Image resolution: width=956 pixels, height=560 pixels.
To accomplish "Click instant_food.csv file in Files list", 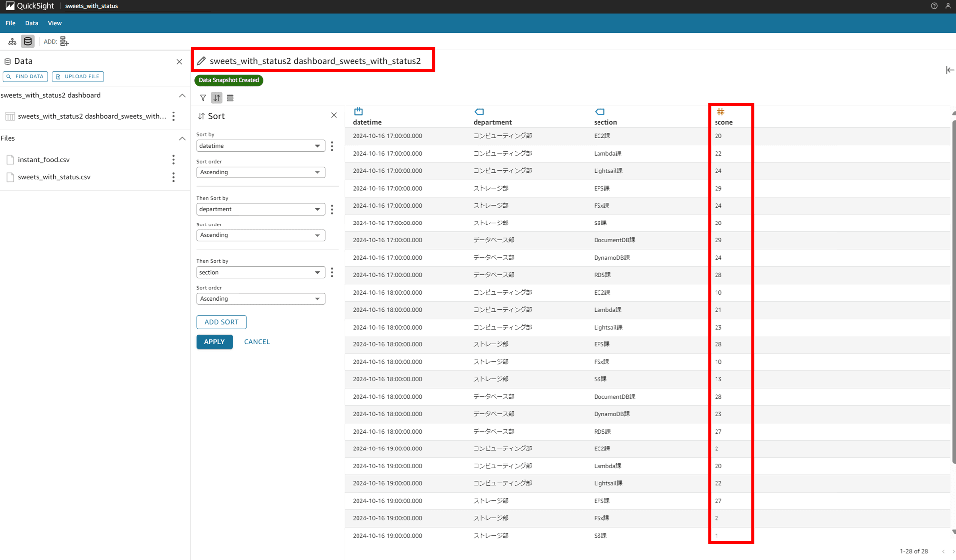I will tap(45, 159).
